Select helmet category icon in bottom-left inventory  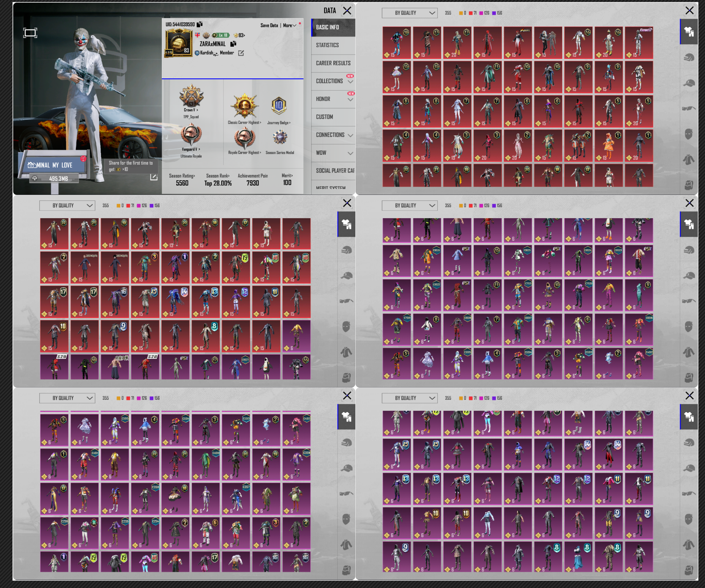(346, 443)
